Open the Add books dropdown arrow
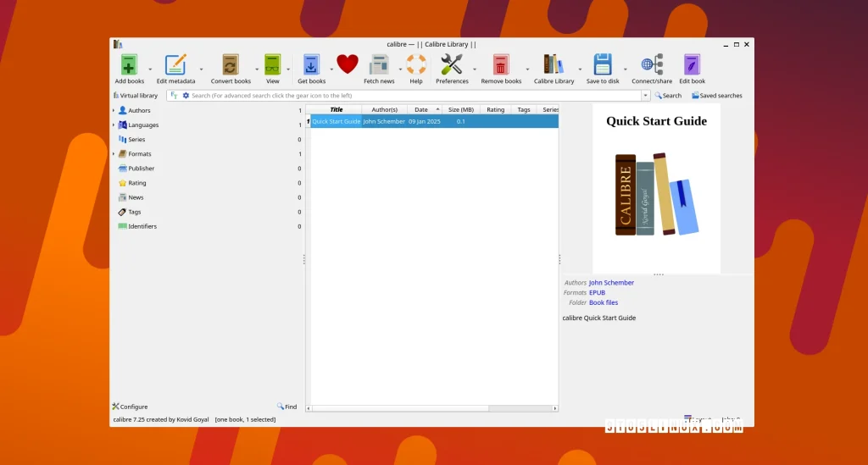868x465 pixels. (x=150, y=69)
